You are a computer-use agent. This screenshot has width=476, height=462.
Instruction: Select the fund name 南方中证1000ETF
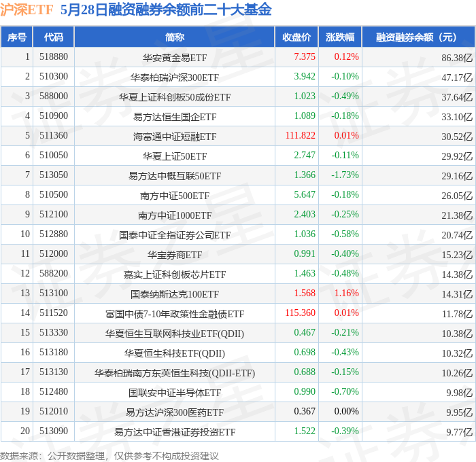(x=175, y=215)
